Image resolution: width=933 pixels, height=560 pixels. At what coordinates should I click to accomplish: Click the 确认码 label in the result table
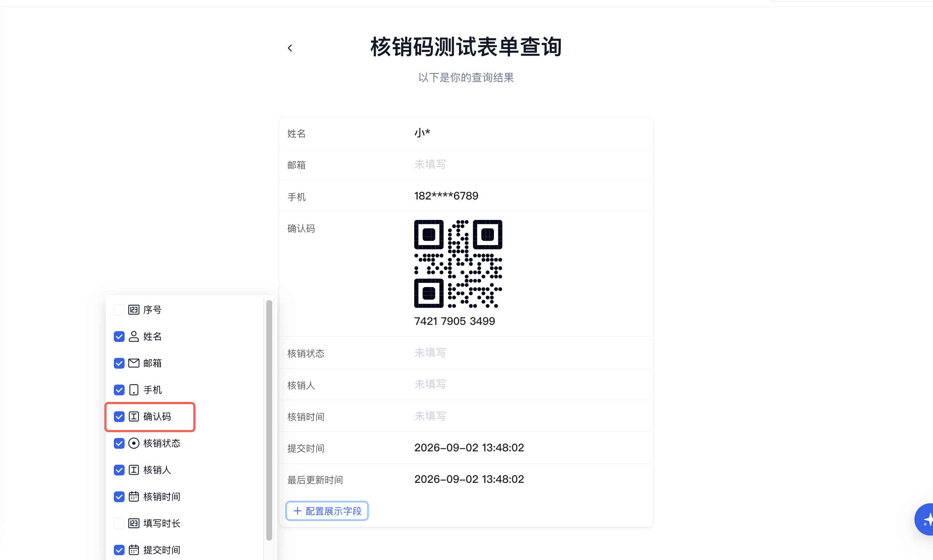click(301, 229)
